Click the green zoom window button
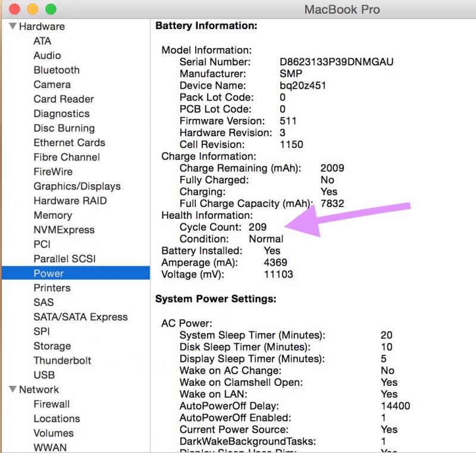 point(51,10)
